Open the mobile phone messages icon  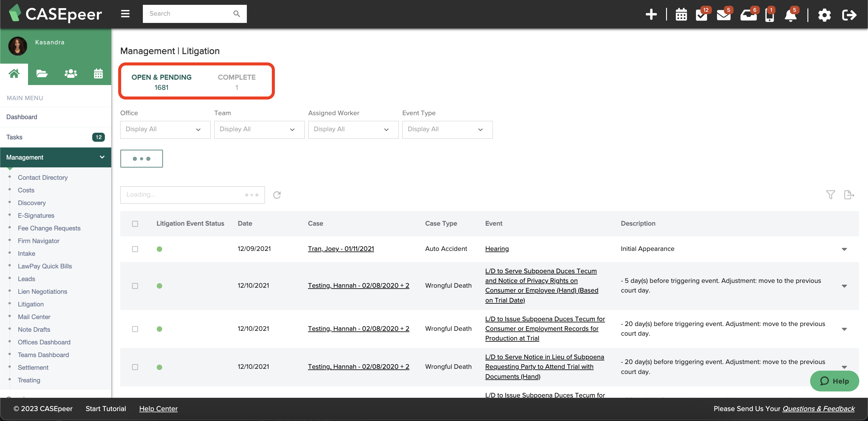point(770,14)
